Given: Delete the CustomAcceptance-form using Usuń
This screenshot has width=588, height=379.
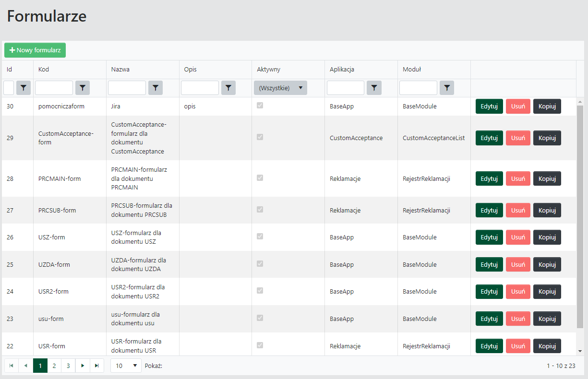Looking at the screenshot, I should [518, 138].
